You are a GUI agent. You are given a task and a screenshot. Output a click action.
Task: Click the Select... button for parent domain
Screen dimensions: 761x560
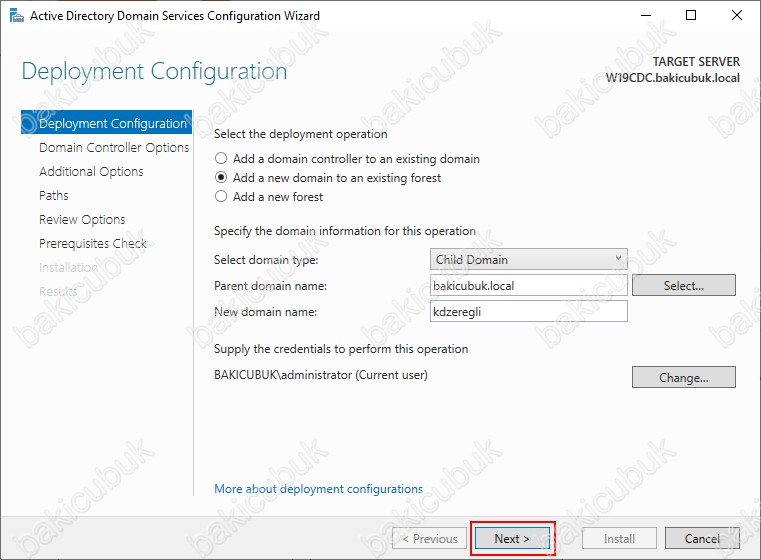coord(683,285)
